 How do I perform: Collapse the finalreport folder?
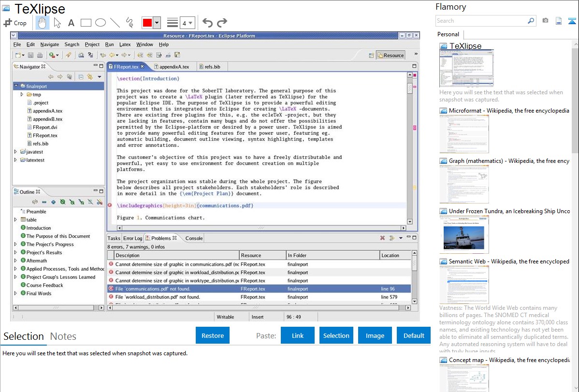point(16,86)
